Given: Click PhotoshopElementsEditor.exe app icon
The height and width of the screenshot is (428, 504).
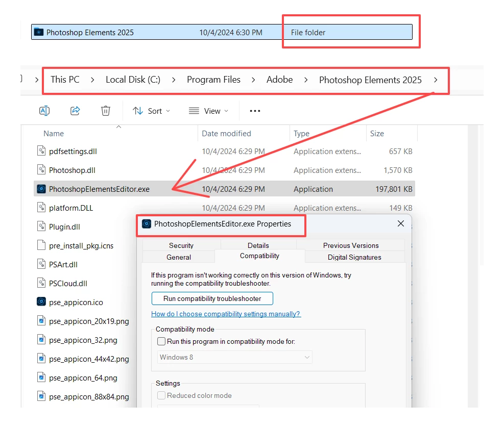Looking at the screenshot, I should (x=41, y=189).
